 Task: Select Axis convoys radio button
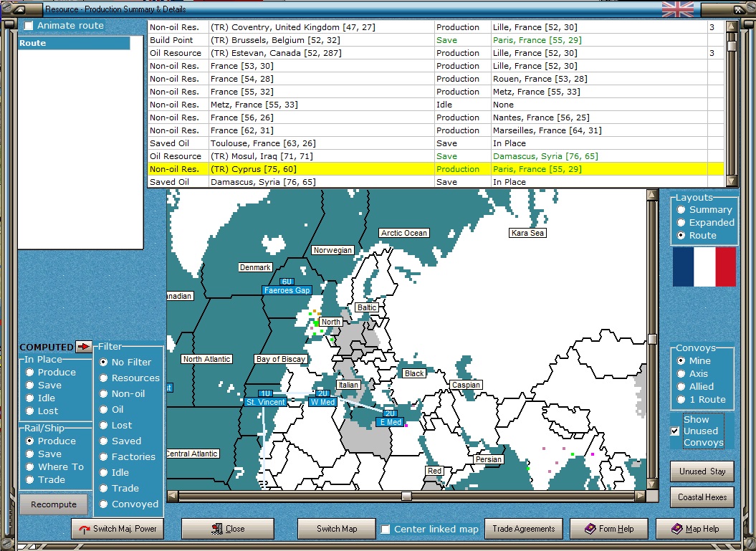point(679,374)
